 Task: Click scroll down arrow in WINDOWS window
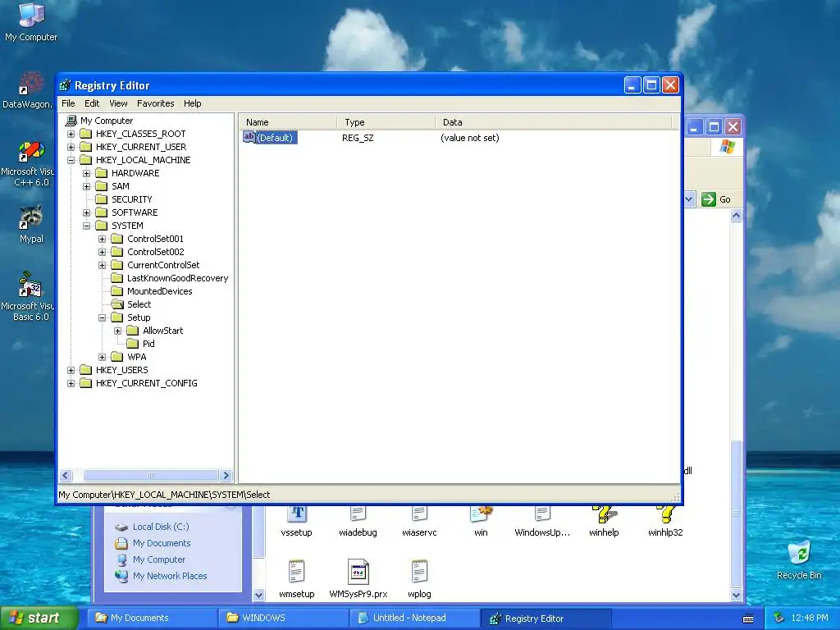[736, 596]
